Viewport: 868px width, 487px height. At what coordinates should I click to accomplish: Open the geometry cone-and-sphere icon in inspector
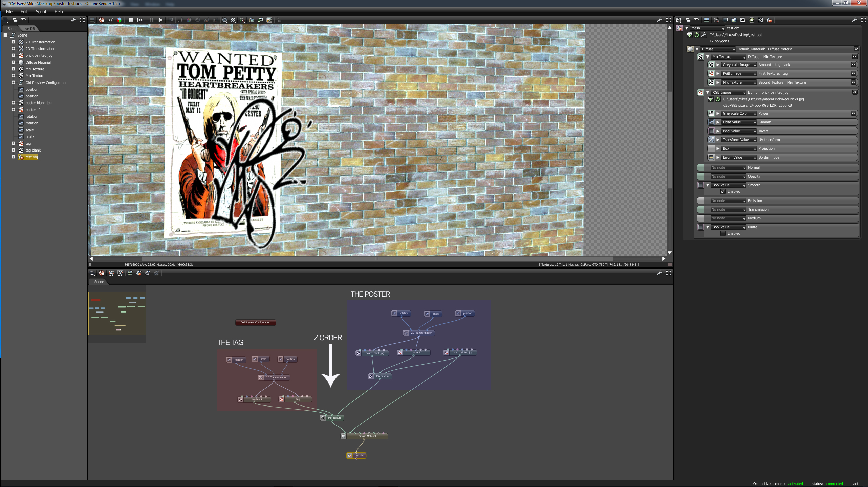[x=769, y=20]
